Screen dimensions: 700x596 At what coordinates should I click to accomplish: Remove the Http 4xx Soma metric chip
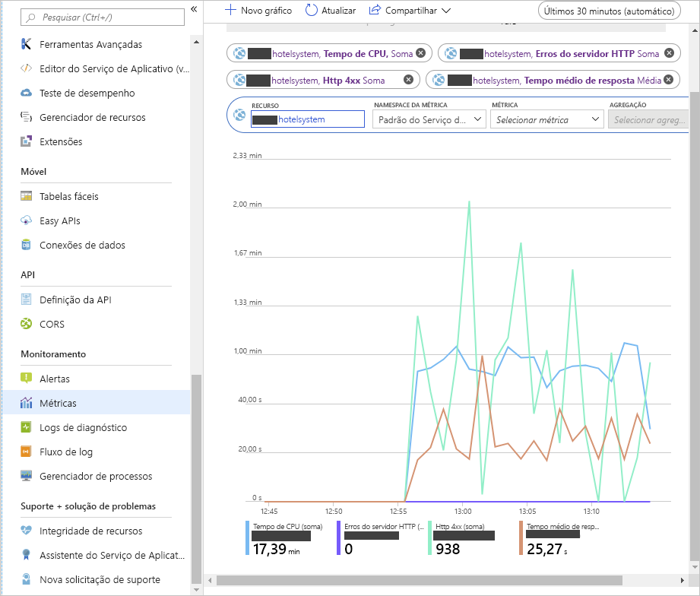pyautogui.click(x=408, y=80)
